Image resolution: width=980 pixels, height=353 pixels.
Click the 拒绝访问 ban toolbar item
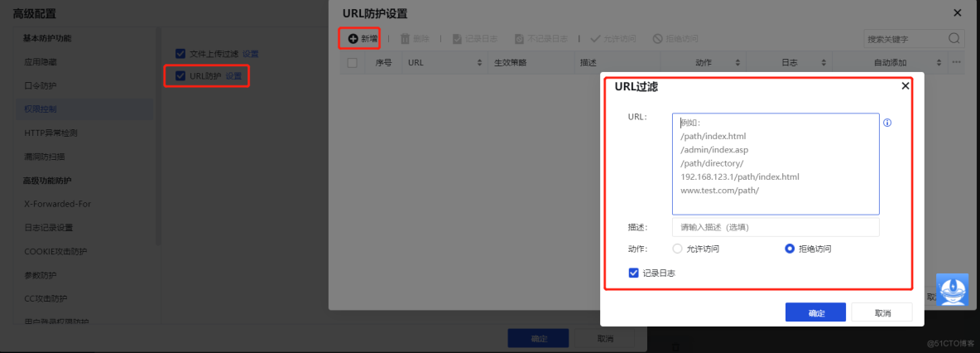pyautogui.click(x=675, y=39)
